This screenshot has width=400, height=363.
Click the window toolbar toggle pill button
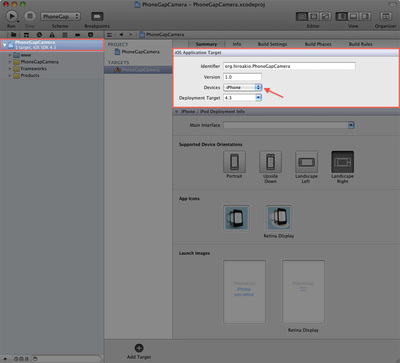point(393,4)
